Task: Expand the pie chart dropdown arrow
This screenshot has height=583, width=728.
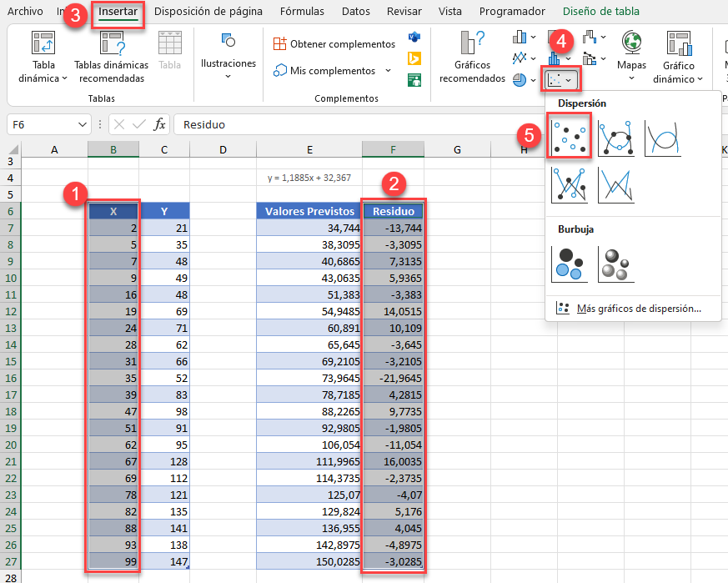Action: 533,80
